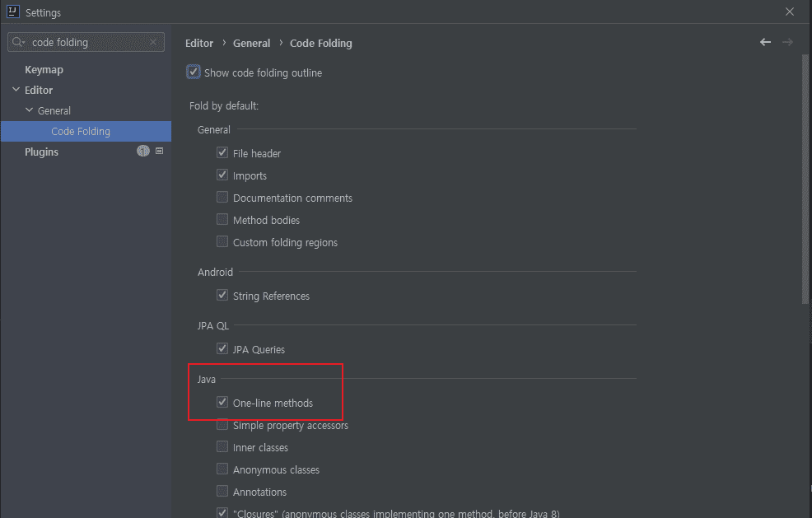The width and height of the screenshot is (812, 518).
Task: Toggle Show code folding outline checkbox
Action: click(194, 72)
